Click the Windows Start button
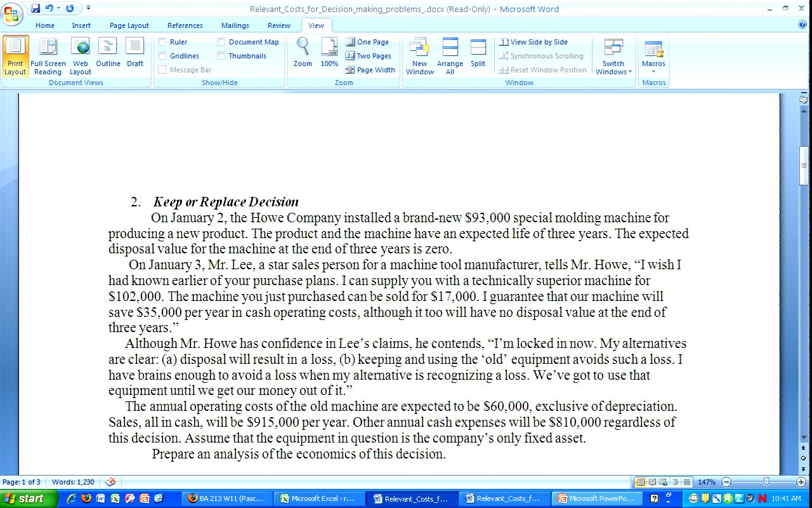The width and height of the screenshot is (812, 508). tap(23, 498)
